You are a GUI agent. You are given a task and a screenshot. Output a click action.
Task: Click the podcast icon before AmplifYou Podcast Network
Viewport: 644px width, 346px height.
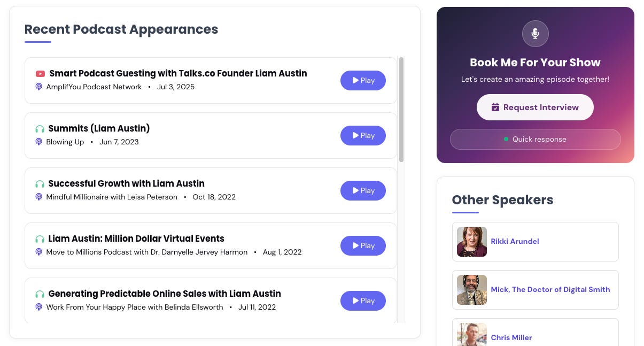(39, 87)
